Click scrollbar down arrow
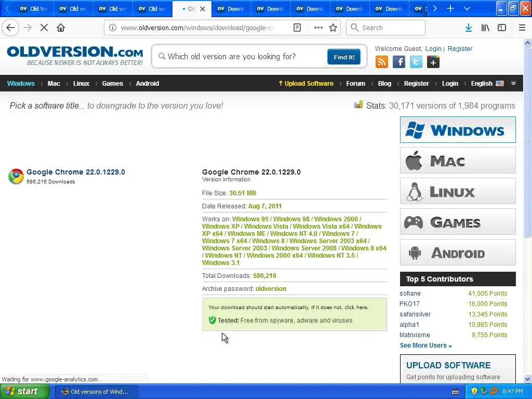This screenshot has height=399, width=532. 528,379
